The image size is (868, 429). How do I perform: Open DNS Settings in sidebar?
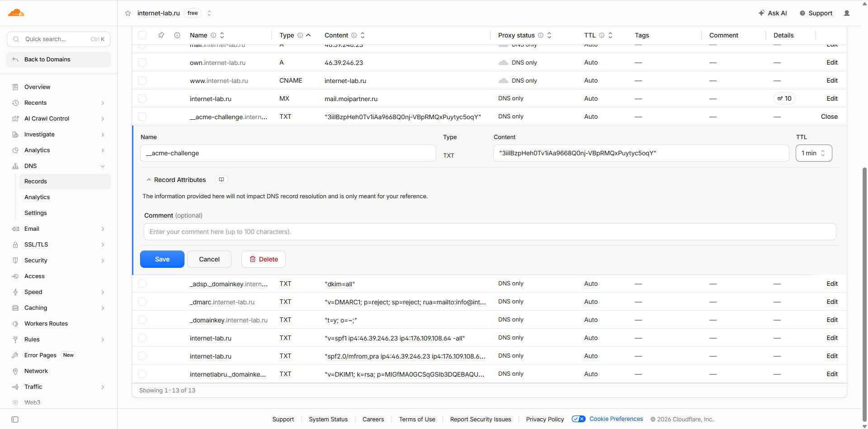(36, 213)
